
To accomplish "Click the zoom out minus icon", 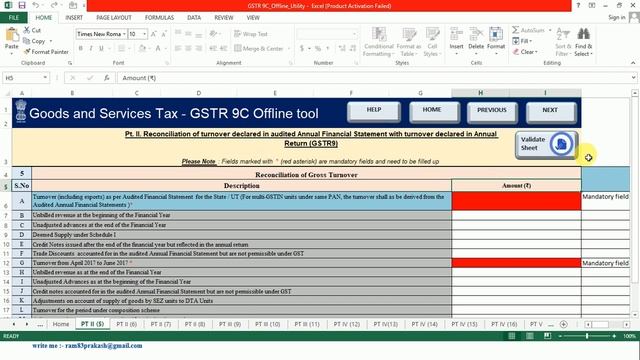I will [x=560, y=336].
